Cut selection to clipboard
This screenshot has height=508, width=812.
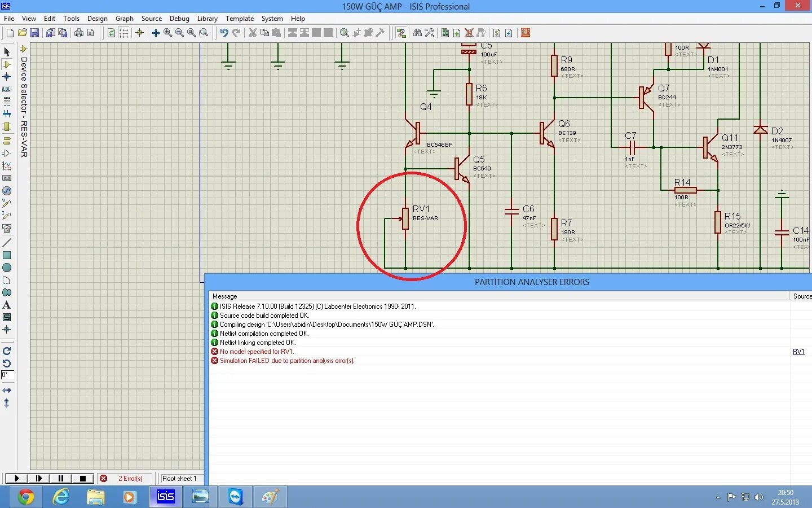[253, 33]
